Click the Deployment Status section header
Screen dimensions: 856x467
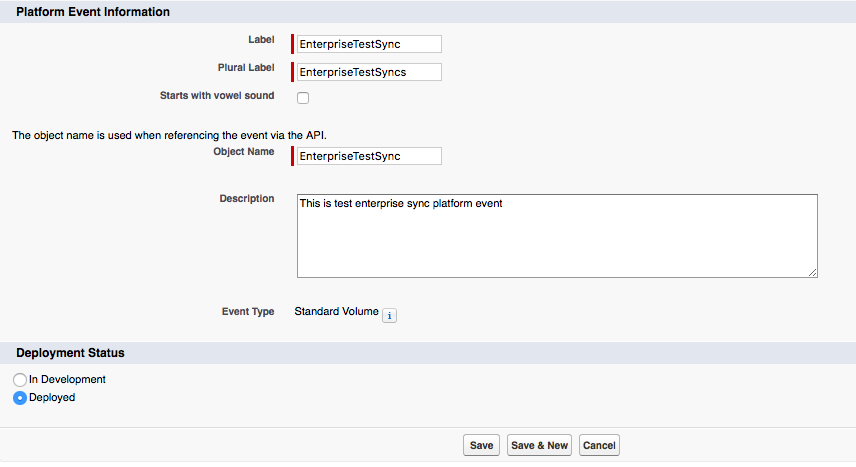[x=70, y=353]
